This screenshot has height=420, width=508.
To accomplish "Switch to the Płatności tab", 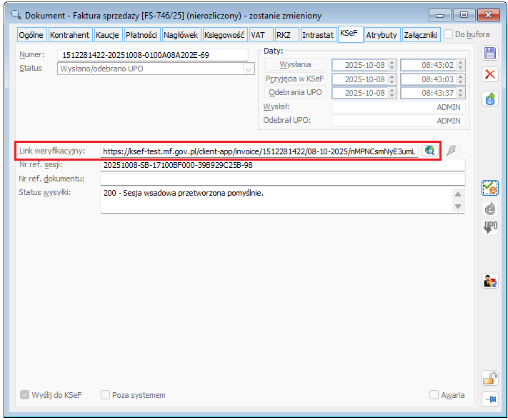I will (141, 35).
